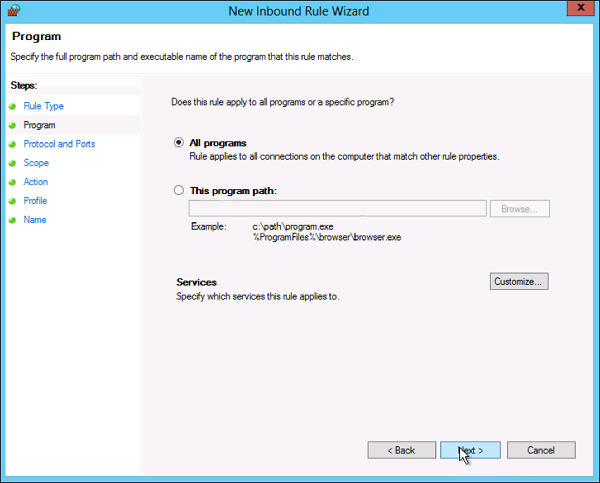This screenshot has width=600, height=483.
Task: Open the Action step link
Action: (x=36, y=182)
